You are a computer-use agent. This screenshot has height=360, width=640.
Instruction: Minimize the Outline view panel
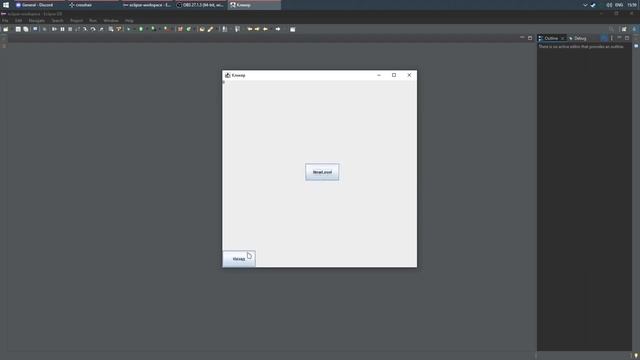pyautogui.click(x=619, y=38)
